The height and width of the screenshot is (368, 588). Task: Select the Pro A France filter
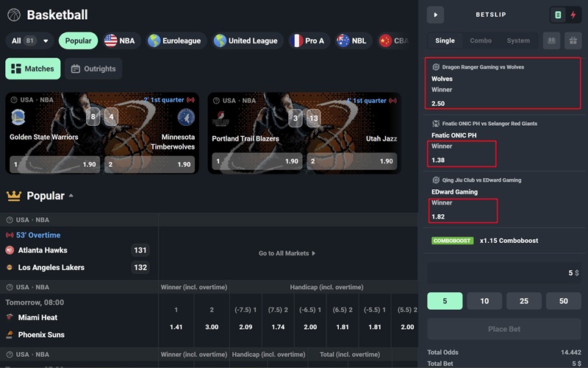tap(308, 41)
